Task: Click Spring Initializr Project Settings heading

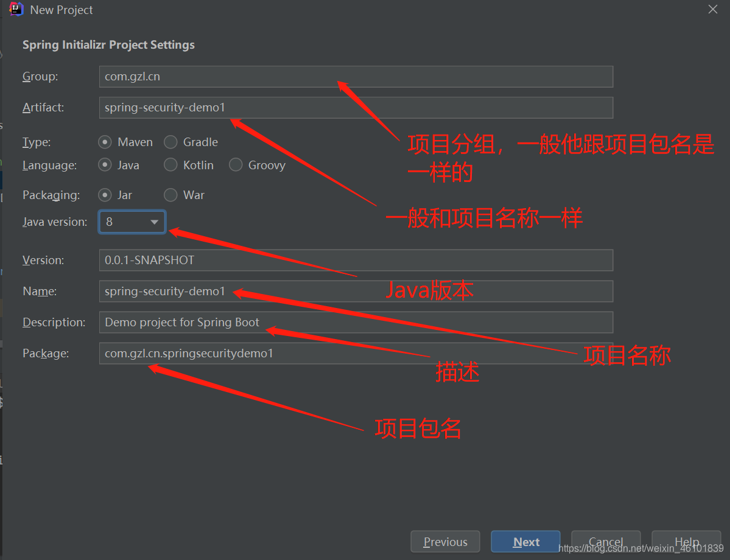Action: pos(108,45)
